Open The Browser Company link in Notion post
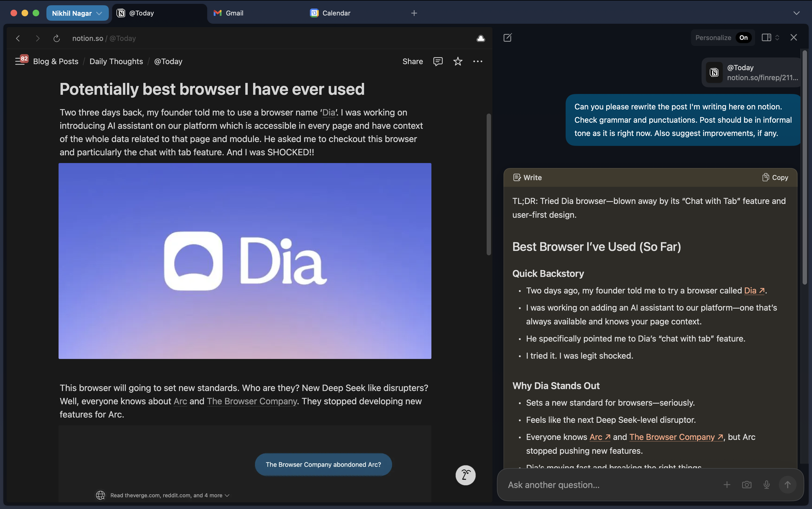Viewport: 812px width, 509px height. pos(252,401)
